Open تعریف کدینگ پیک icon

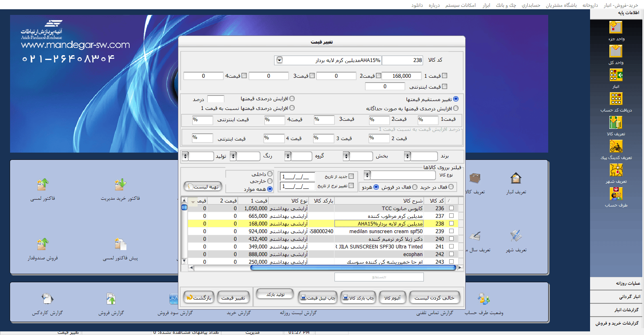pyautogui.click(x=616, y=146)
